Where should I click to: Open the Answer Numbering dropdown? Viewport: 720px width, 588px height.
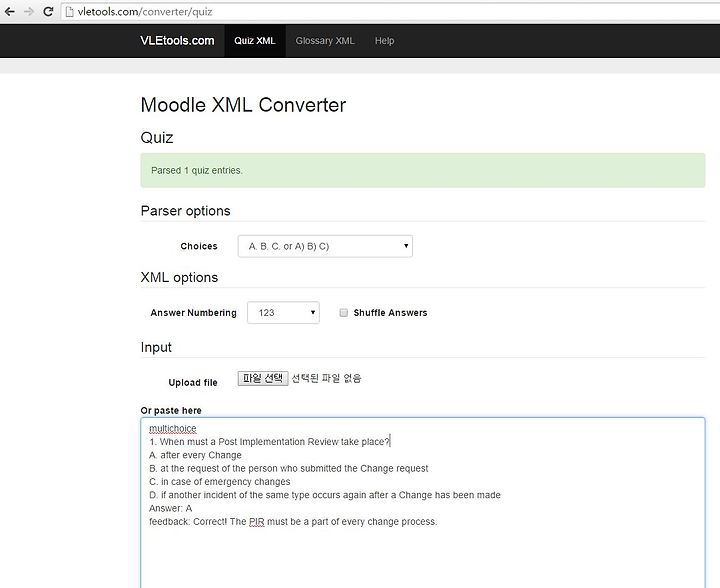pos(283,313)
